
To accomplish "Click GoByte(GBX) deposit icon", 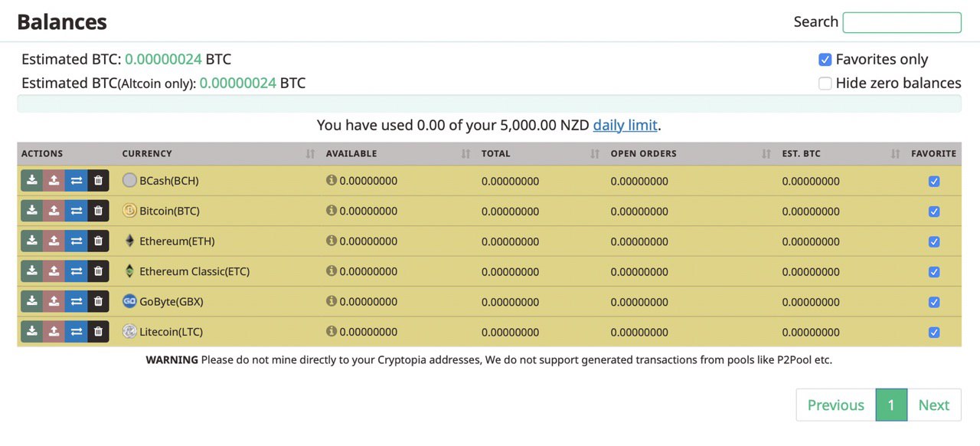I will click(31, 302).
